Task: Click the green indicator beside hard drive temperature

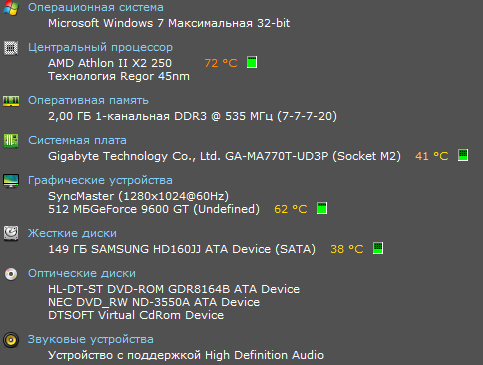Action: click(378, 248)
